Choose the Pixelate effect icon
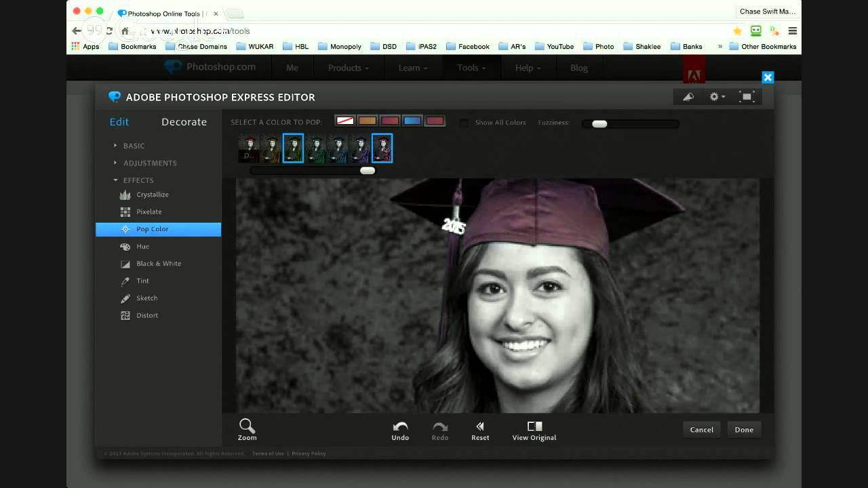The image size is (868, 488). (x=125, y=212)
